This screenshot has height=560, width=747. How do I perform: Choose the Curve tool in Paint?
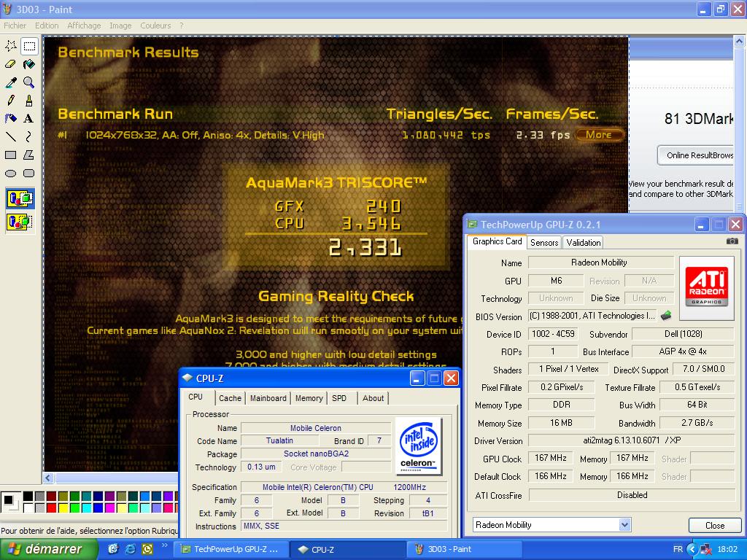(29, 136)
